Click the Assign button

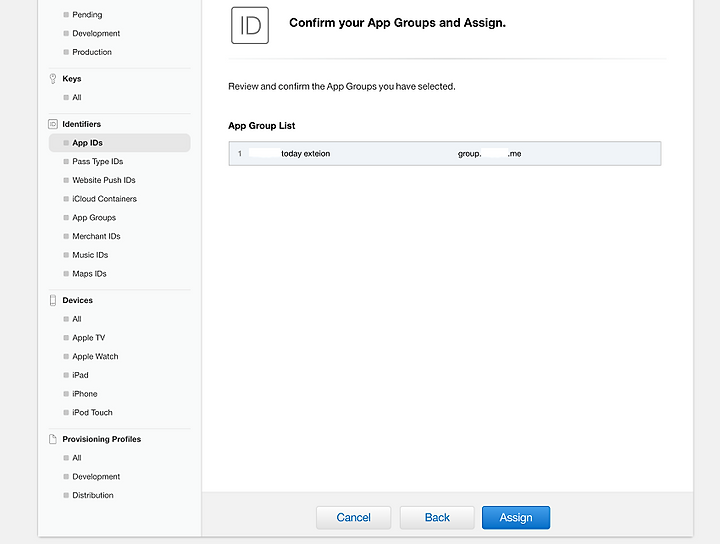coord(516,517)
